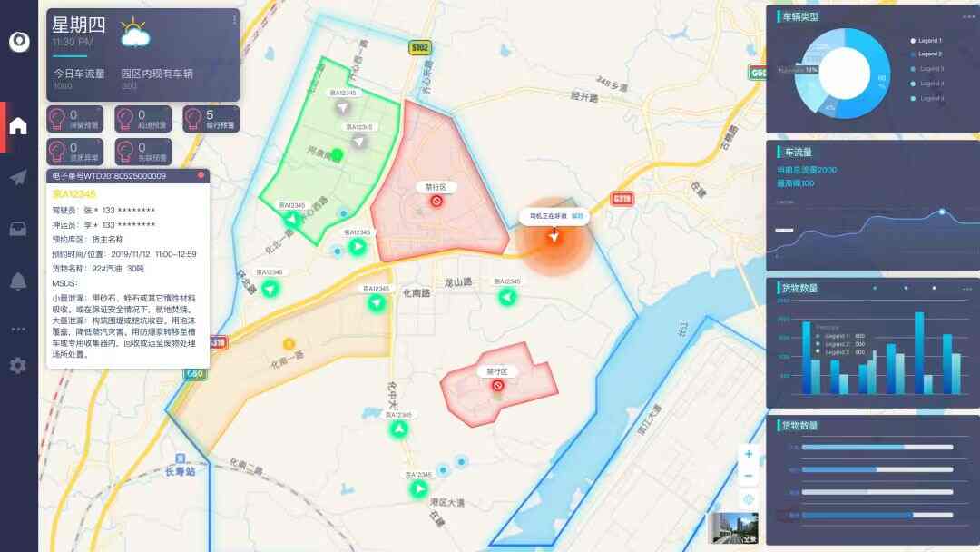This screenshot has width=980, height=552.
Task: Toggle Legend 3 in donut chart
Action: [x=926, y=69]
